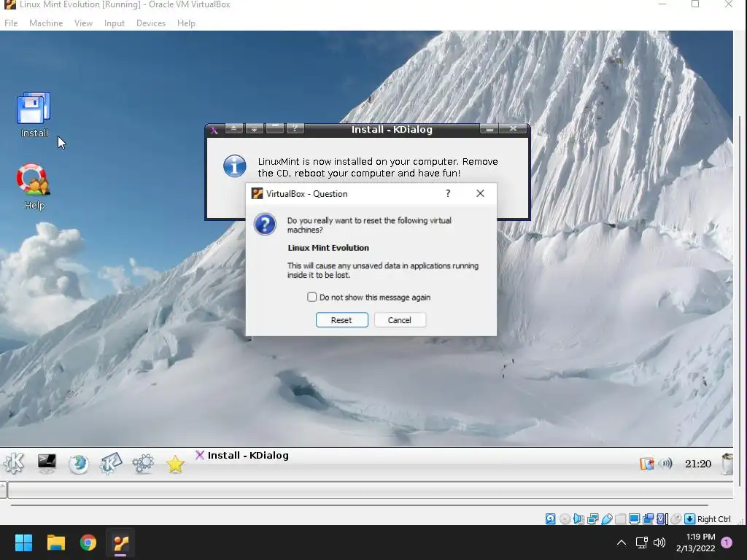Open Windows volume tray icon
This screenshot has height=560, width=747.
point(659,542)
